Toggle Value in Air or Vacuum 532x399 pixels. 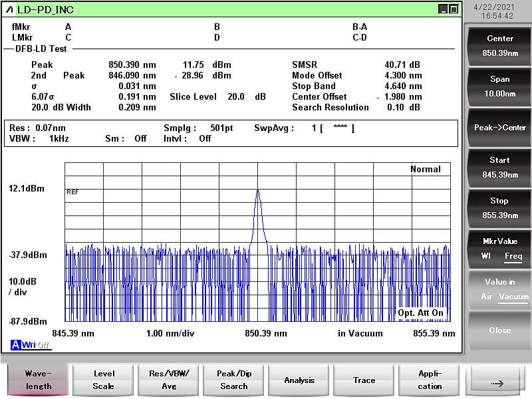499,289
